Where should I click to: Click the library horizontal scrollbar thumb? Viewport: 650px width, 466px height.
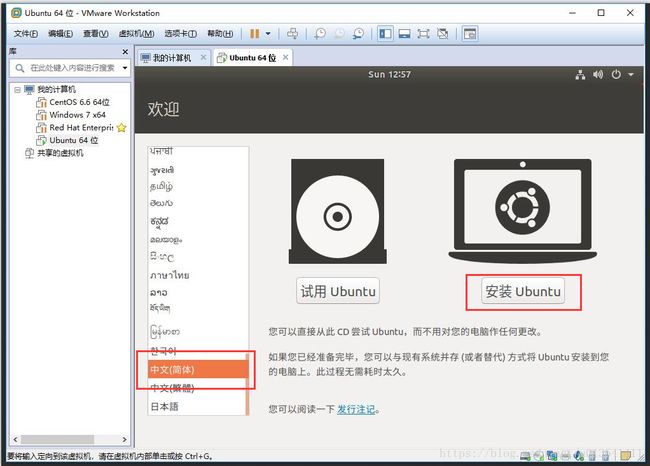pyautogui.click(x=57, y=439)
